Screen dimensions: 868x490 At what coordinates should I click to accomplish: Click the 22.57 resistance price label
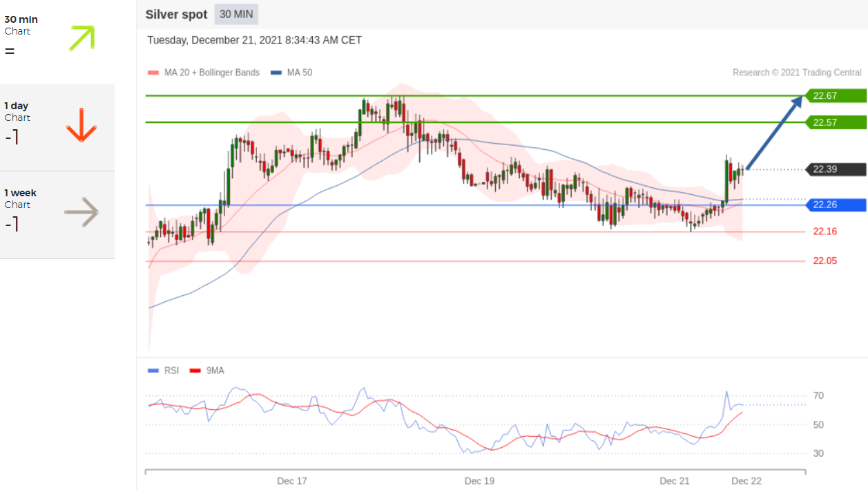coord(835,122)
